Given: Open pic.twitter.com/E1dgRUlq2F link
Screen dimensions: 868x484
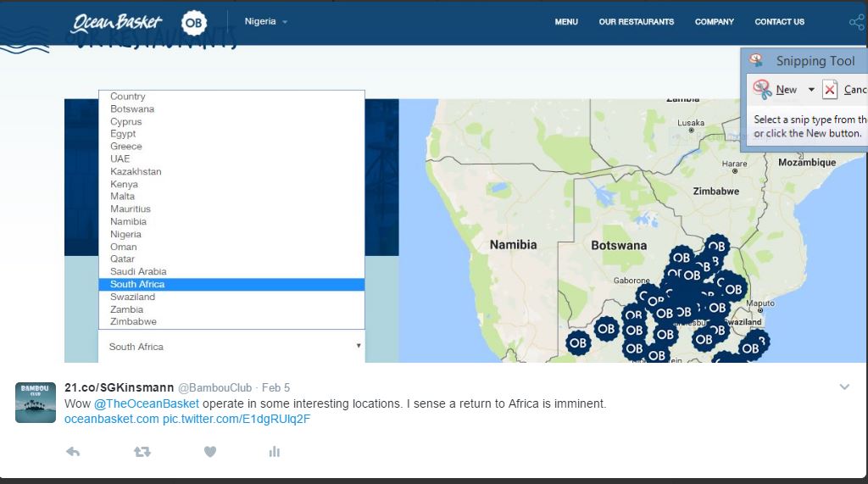Looking at the screenshot, I should tap(236, 420).
